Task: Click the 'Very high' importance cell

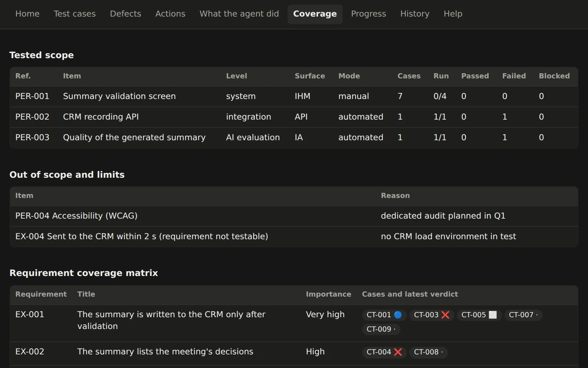Action: (325, 315)
